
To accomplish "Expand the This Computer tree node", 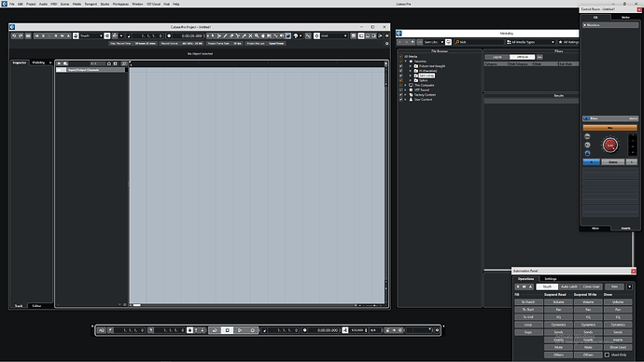I will tap(405, 86).
